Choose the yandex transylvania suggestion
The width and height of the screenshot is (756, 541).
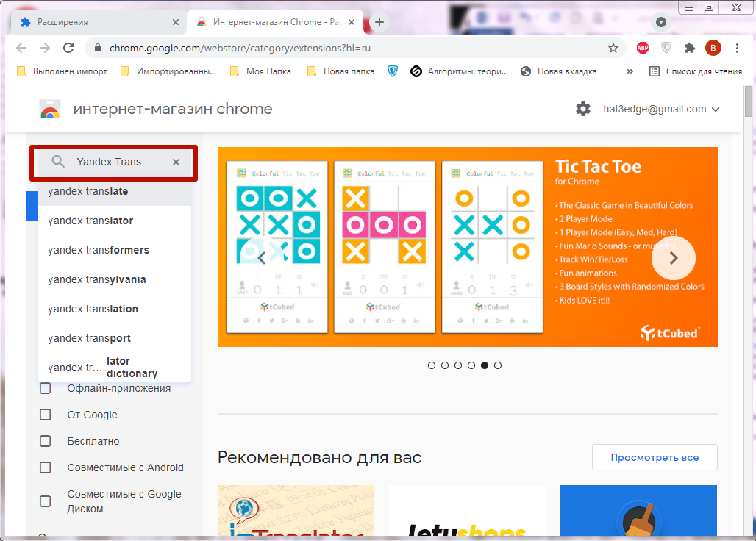[x=115, y=279]
